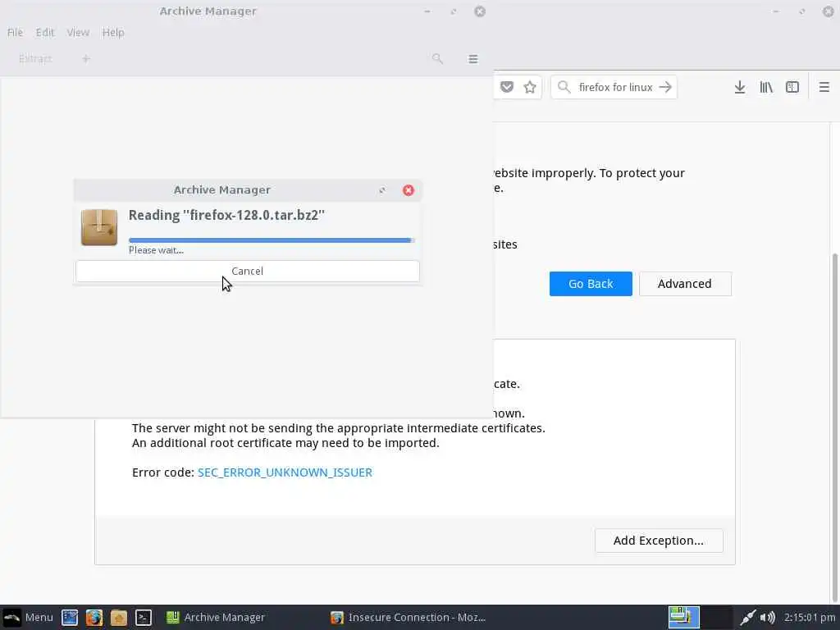Switch to Insecure Connection Mozilla taskbar entry
The width and height of the screenshot is (840, 630).
click(409, 617)
